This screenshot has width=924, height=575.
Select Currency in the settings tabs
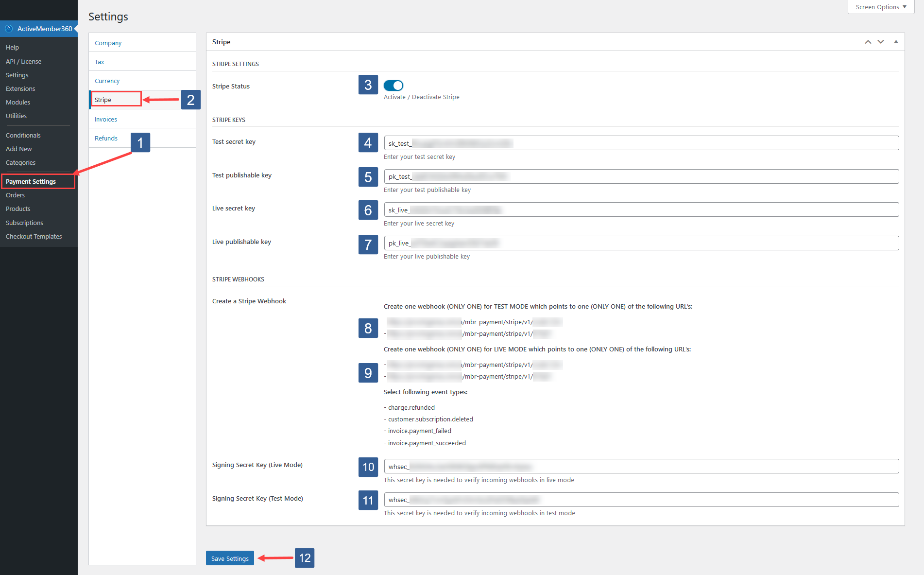pyautogui.click(x=107, y=81)
